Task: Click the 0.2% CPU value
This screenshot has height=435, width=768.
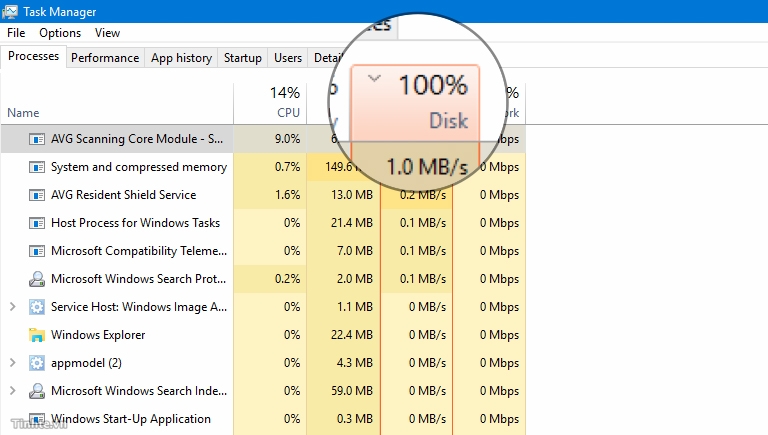Action: (287, 279)
